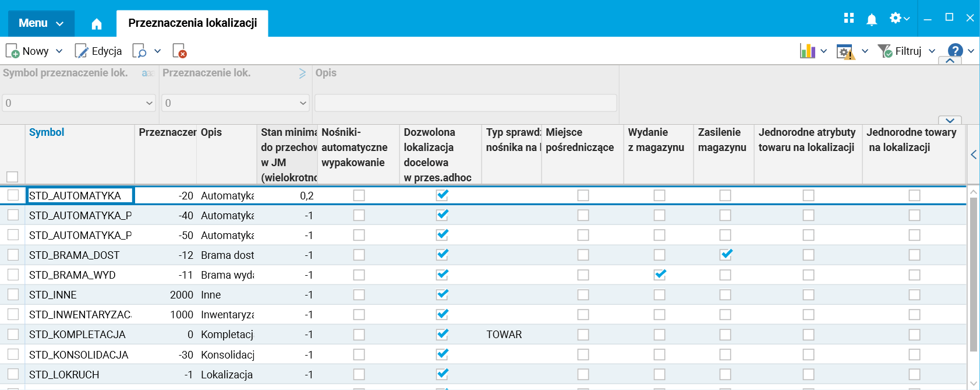Open the Symbol przeznaczenie lok. filter combo box
The image size is (980, 390).
coord(79,103)
